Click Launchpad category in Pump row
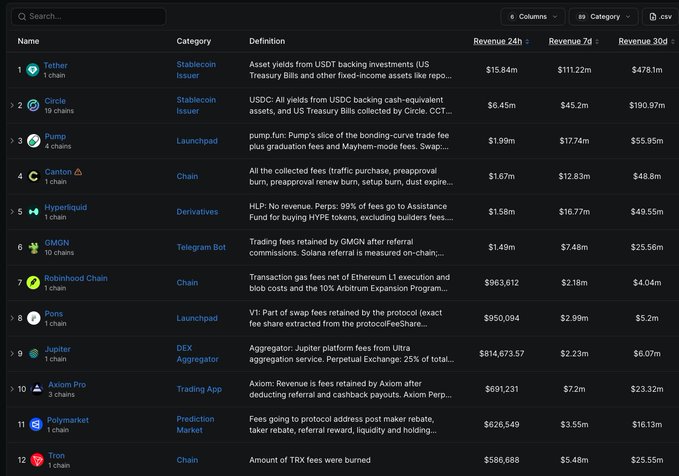Screen dimensions: 679x476 pos(197,141)
